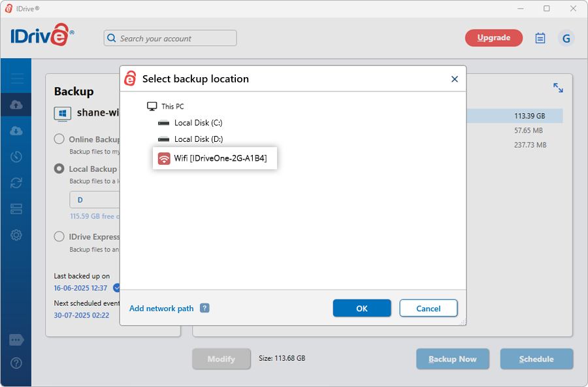Click the This PC monitor icon
Screen dimensions: 588x387
152,106
